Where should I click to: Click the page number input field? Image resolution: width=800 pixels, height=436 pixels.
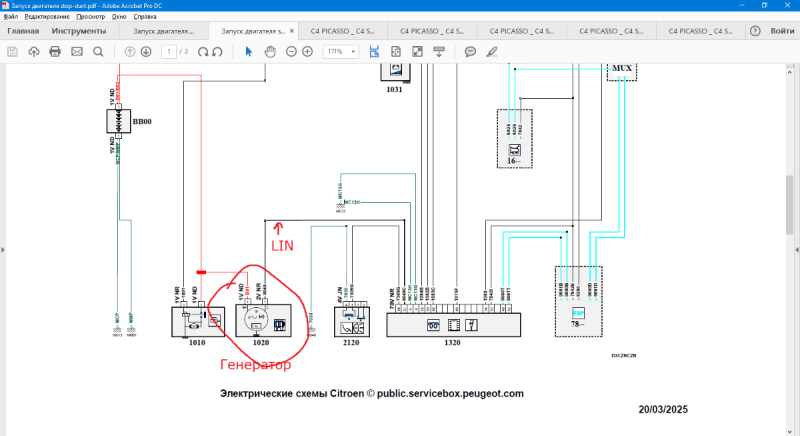tap(170, 51)
